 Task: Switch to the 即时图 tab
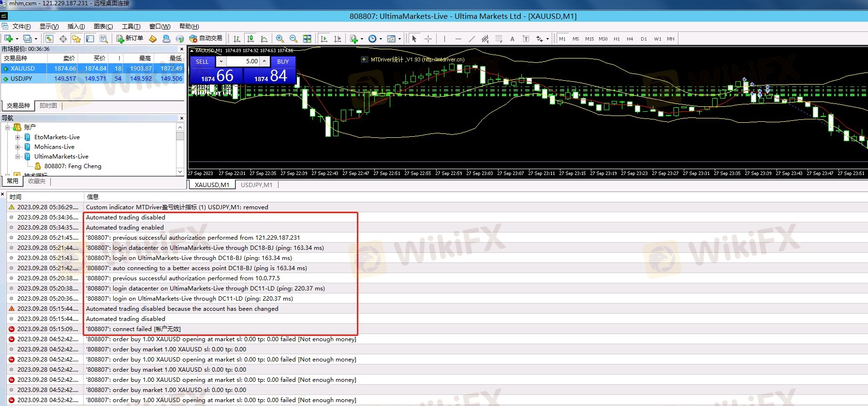(x=48, y=105)
